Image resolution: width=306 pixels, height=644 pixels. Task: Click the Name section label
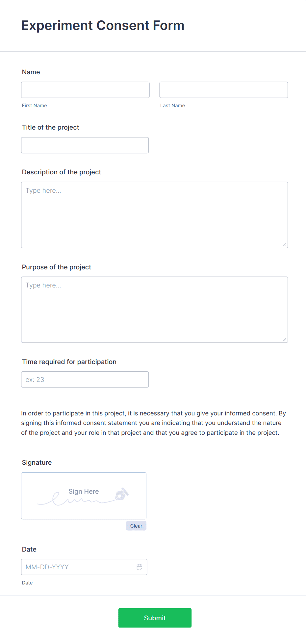[x=31, y=72]
